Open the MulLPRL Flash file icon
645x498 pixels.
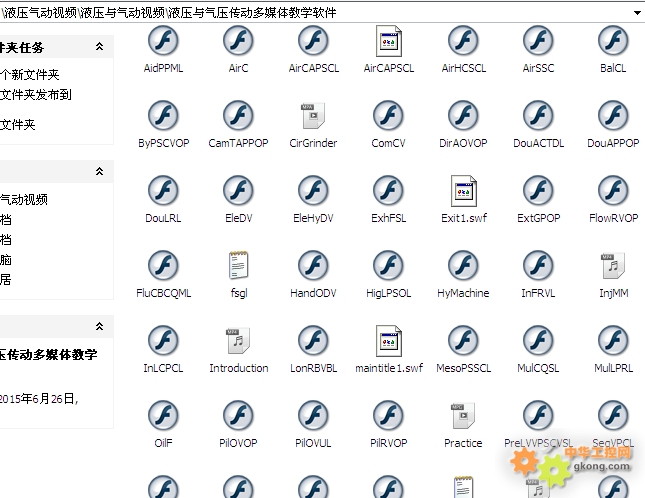(613, 340)
